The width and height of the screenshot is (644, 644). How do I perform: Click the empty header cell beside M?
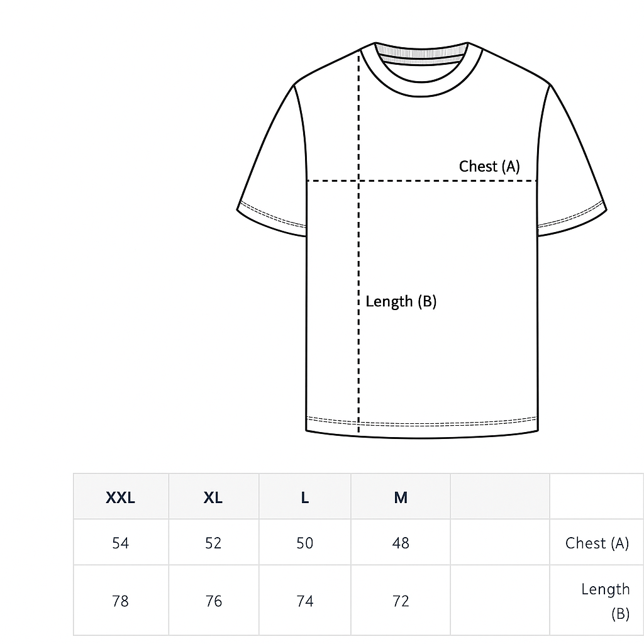pos(500,496)
